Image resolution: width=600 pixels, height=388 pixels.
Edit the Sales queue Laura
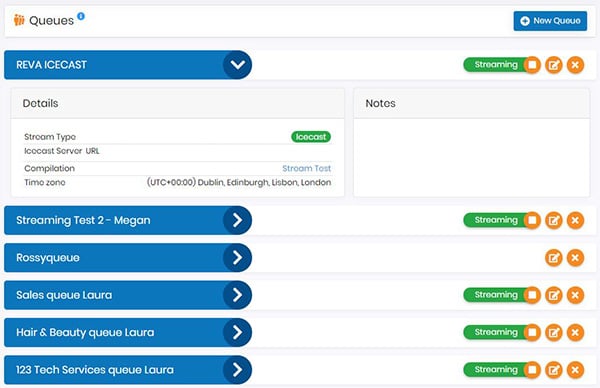554,295
